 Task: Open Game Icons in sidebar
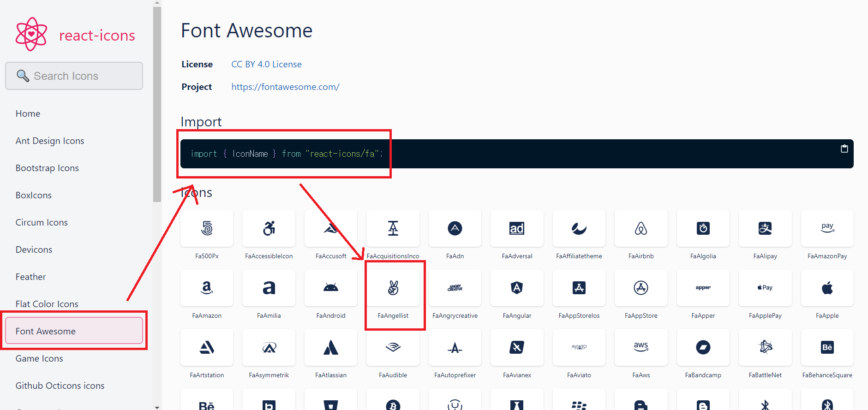click(x=39, y=358)
